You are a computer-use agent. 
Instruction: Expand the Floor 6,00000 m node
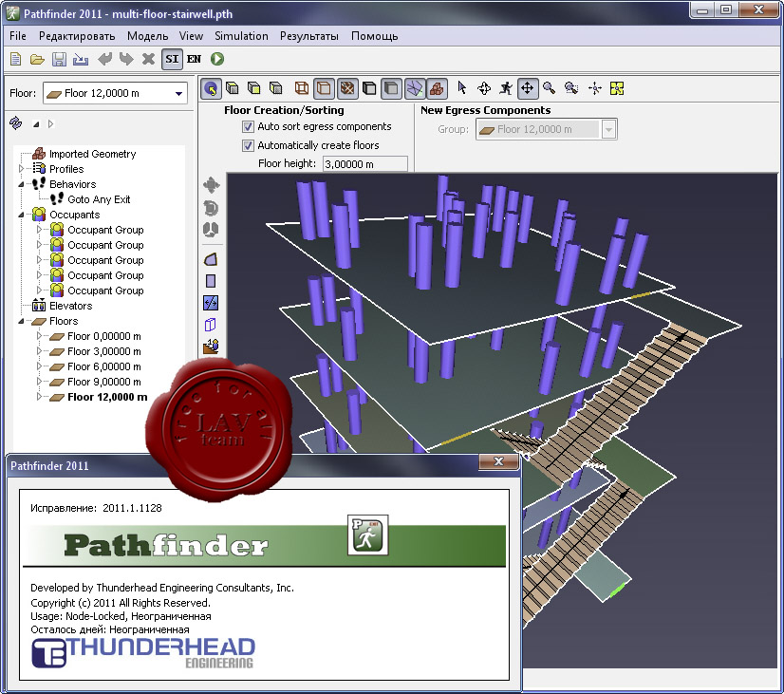tap(40, 366)
